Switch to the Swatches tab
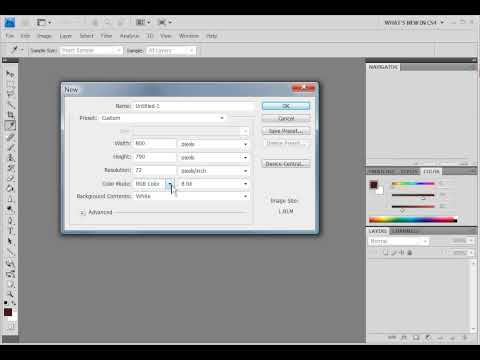This screenshot has height=360, width=480. [381, 171]
